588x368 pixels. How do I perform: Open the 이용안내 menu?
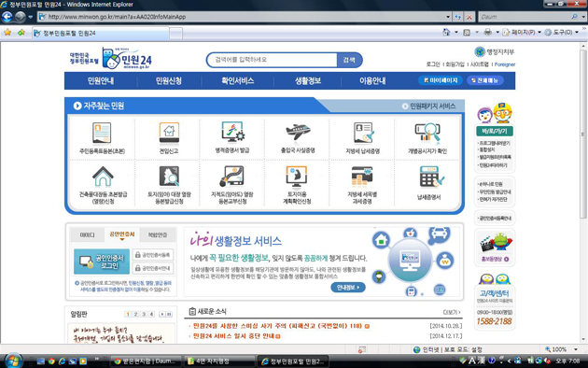(372, 80)
